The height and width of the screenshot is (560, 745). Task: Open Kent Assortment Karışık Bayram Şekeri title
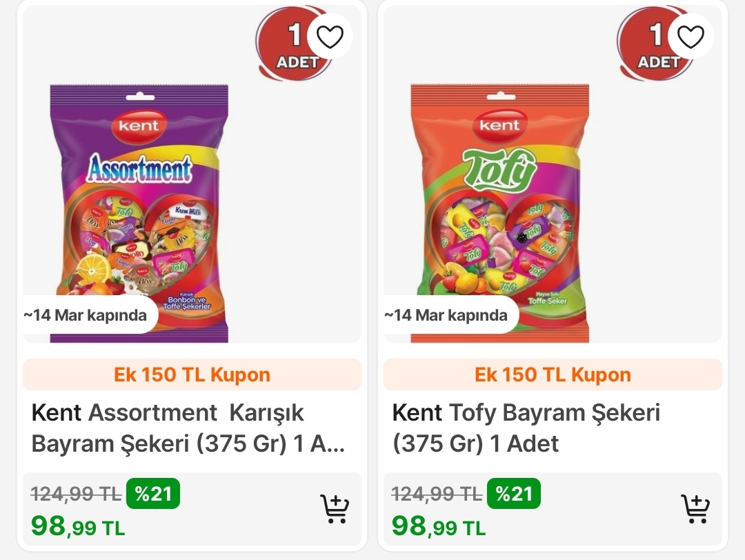pos(188,428)
